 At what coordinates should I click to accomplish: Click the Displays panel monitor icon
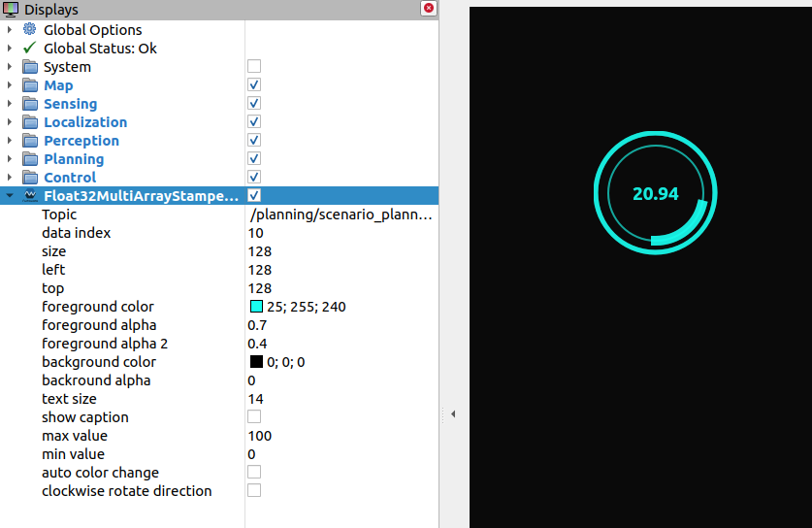(x=11, y=10)
